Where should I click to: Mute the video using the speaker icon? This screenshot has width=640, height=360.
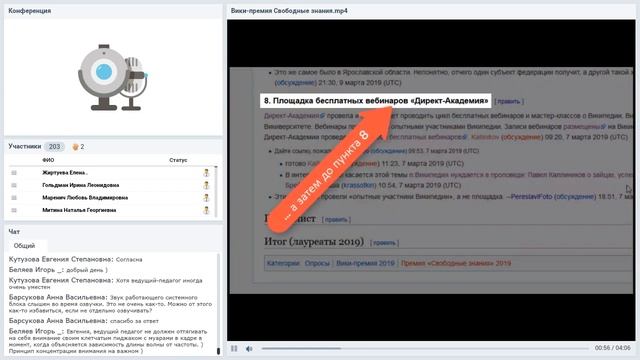click(x=249, y=348)
